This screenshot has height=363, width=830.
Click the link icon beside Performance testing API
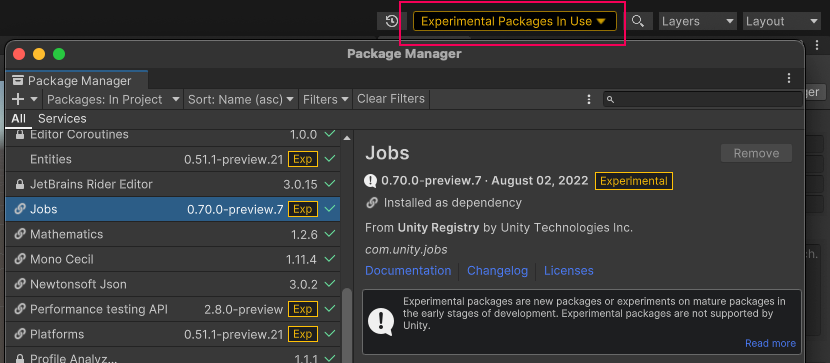[20, 309]
